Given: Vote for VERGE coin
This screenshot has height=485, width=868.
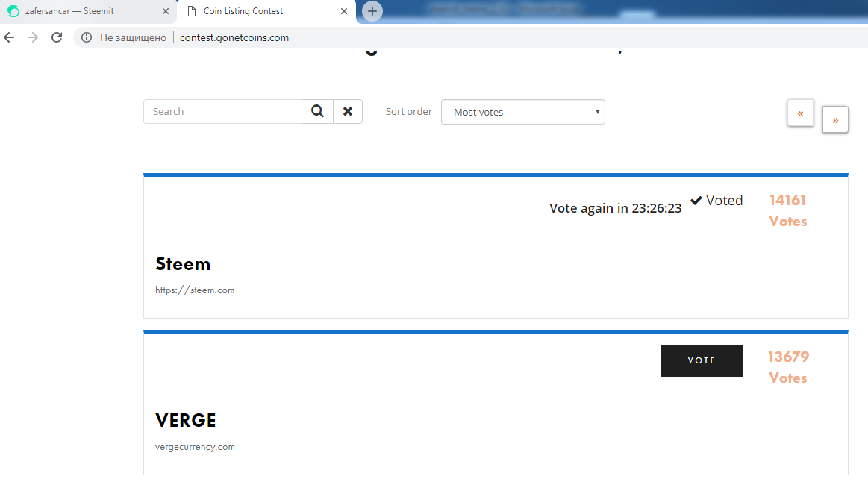Looking at the screenshot, I should pos(702,360).
